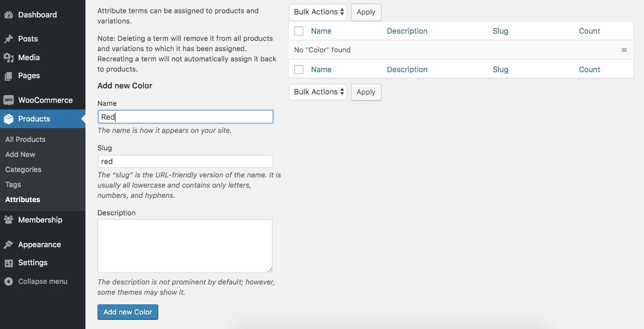The width and height of the screenshot is (644, 329).
Task: Click the WooCommerce logo icon
Action: pos(8,100)
